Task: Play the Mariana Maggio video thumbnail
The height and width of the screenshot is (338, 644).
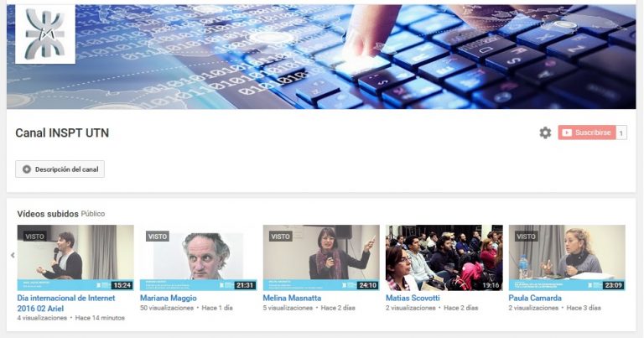Action: [198, 257]
